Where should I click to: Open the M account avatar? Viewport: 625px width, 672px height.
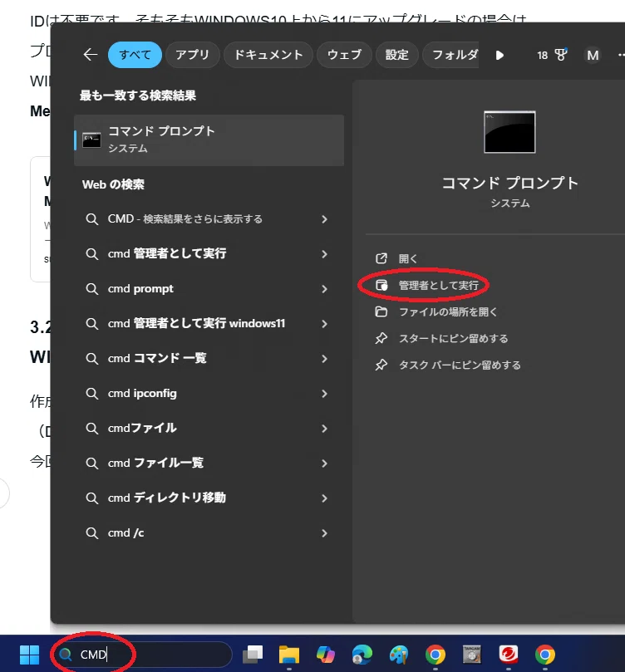tap(593, 55)
